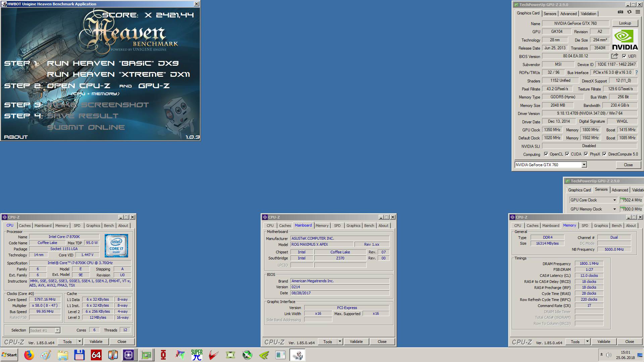Click Open CPU-Z in Heaven step 2

[78, 86]
